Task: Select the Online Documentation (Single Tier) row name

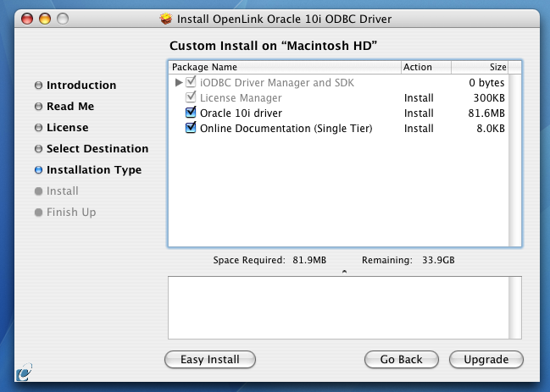Action: coord(286,129)
